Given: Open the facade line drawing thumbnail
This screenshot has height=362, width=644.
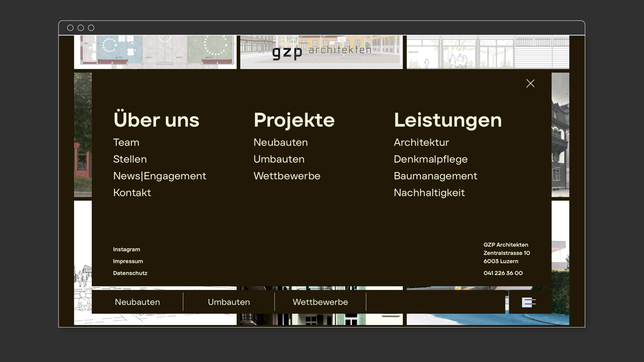Looking at the screenshot, I should pos(488,52).
